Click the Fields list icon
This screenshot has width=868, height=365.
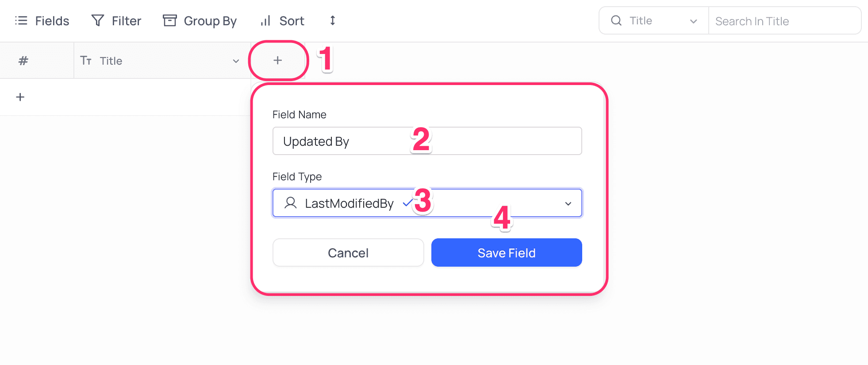pos(21,21)
